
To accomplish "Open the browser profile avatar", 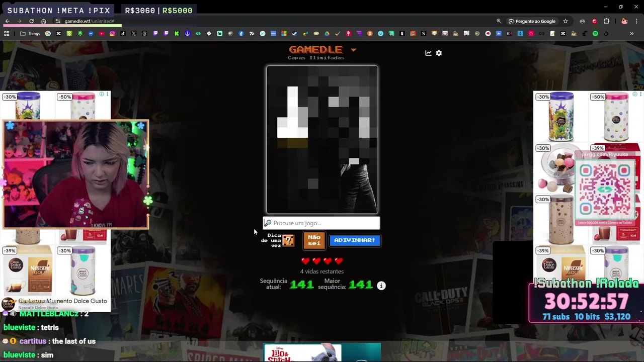I will [624, 21].
